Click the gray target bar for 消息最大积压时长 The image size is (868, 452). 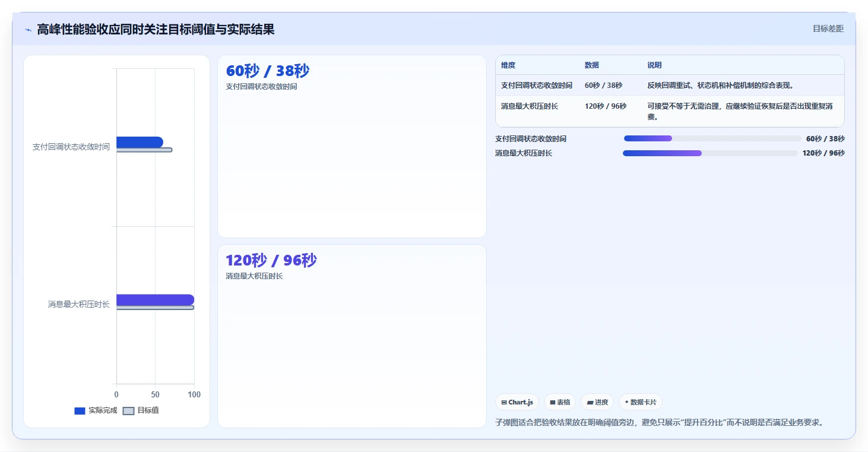[155, 308]
